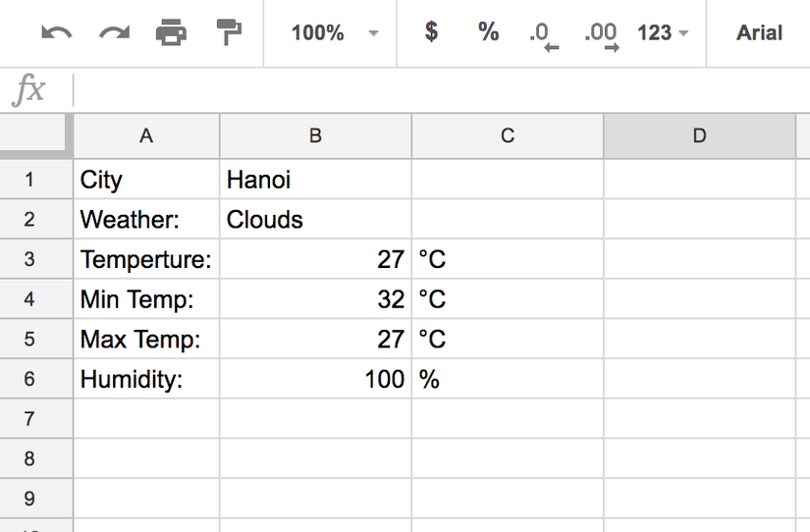The image size is (810, 532).
Task: Open the 100% zoom dropdown
Action: point(334,33)
